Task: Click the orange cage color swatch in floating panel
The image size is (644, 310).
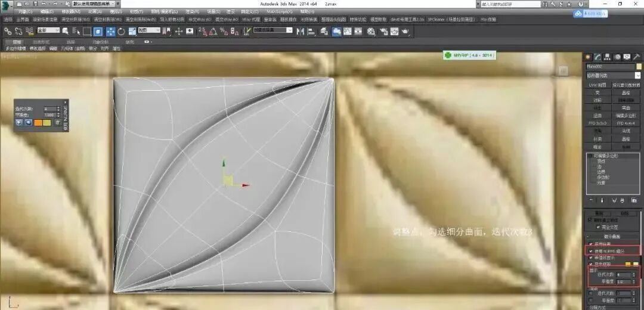Action: 38,122
